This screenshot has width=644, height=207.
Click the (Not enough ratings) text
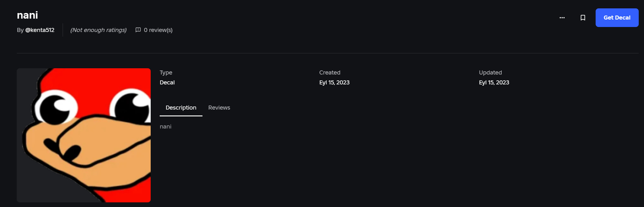pyautogui.click(x=98, y=30)
